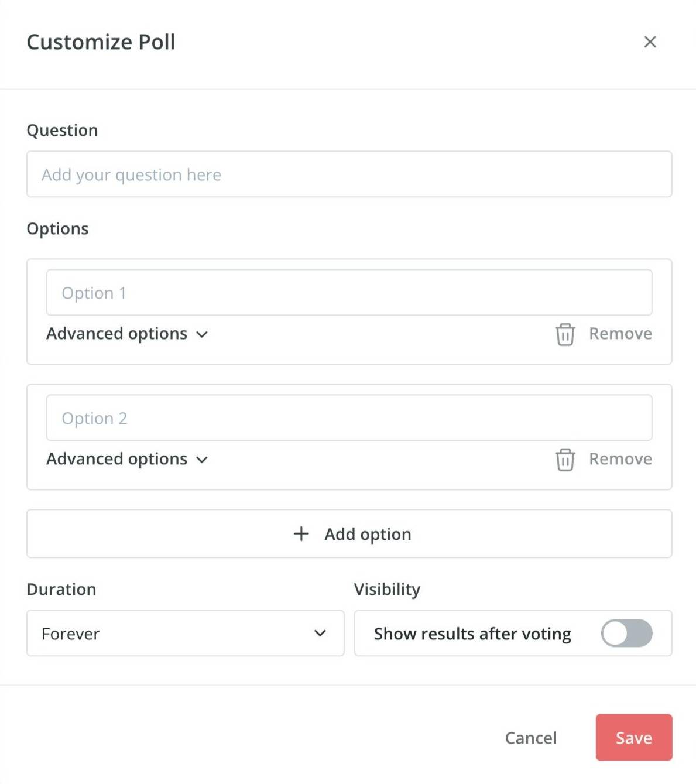
Task: Click into the Option 1 text field
Action: 349,292
